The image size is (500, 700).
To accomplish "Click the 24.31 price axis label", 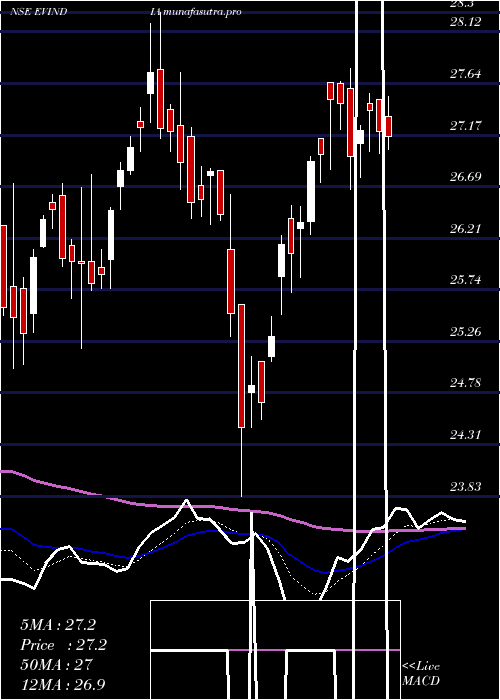I will point(466,434).
